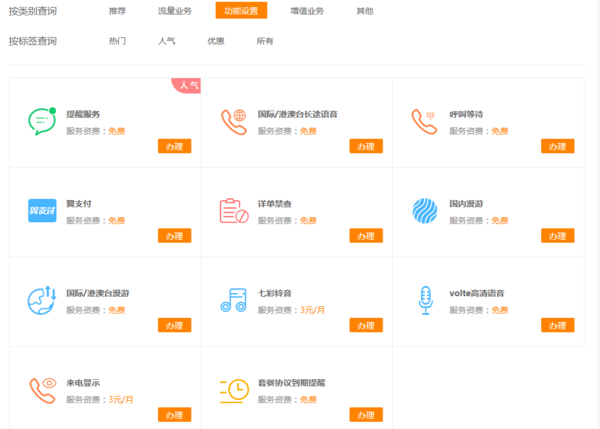Filter by the 优惠 tag

[216, 41]
